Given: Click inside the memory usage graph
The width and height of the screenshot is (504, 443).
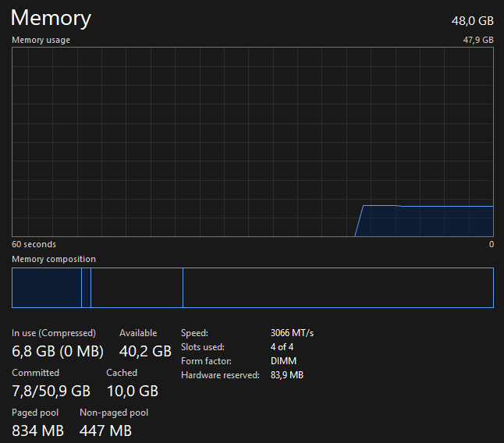Looking at the screenshot, I should (x=253, y=142).
